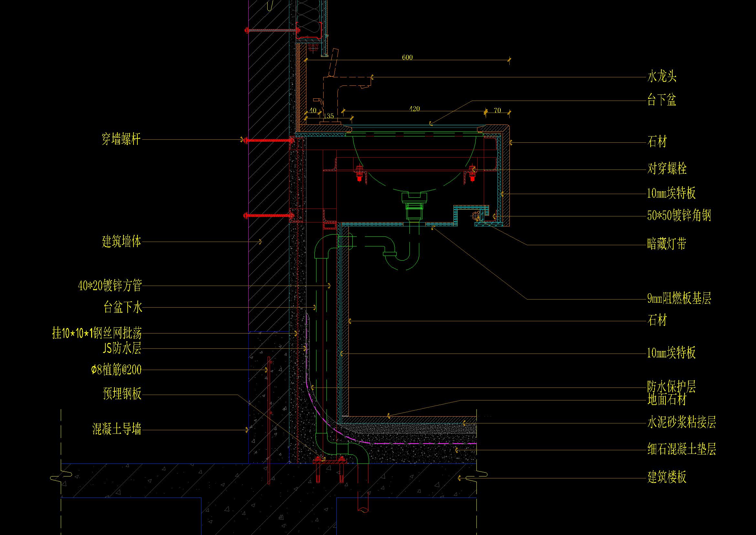Select the 混凝土导墙 label
The image size is (756, 535).
pyautogui.click(x=117, y=429)
